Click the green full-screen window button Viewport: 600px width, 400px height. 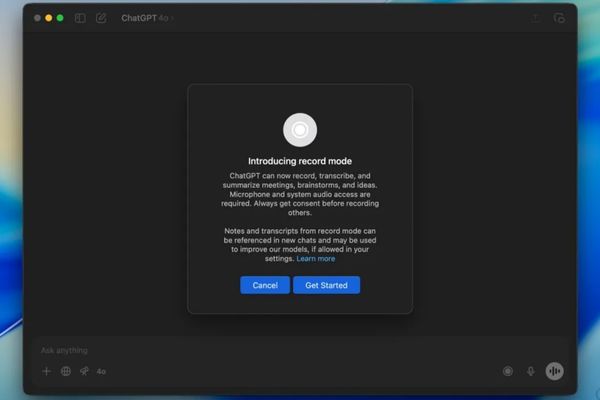point(60,18)
